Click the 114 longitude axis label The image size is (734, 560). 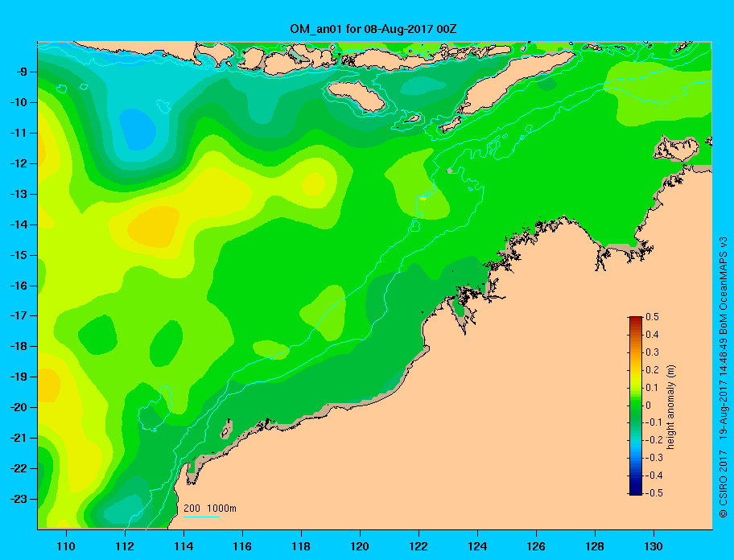pyautogui.click(x=183, y=546)
